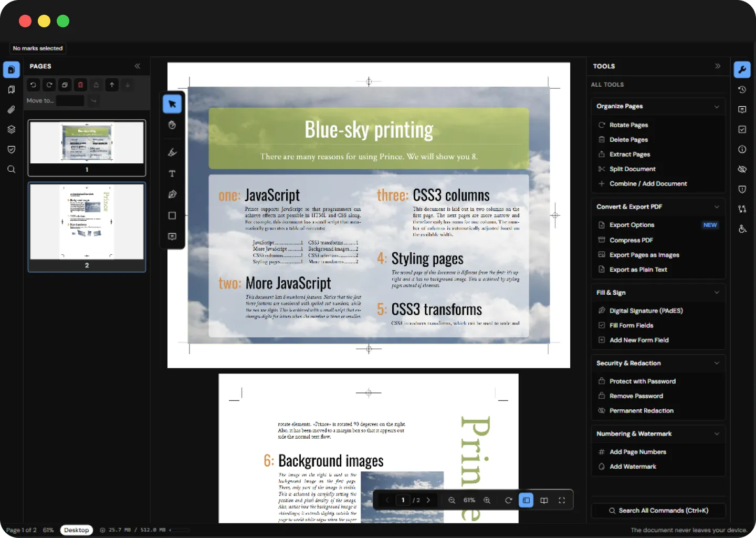Go to next page arrow
The height and width of the screenshot is (538, 756).
tap(428, 500)
